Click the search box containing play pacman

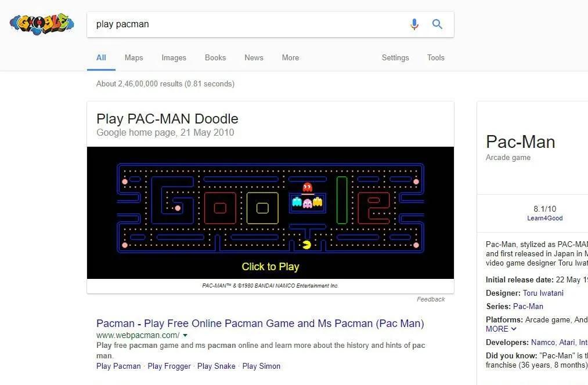(247, 24)
